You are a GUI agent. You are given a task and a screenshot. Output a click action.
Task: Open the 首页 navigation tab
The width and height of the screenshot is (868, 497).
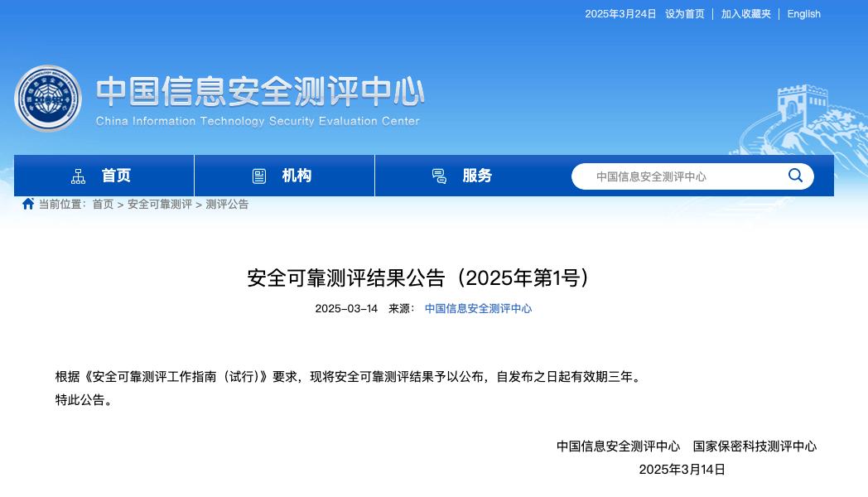click(104, 176)
